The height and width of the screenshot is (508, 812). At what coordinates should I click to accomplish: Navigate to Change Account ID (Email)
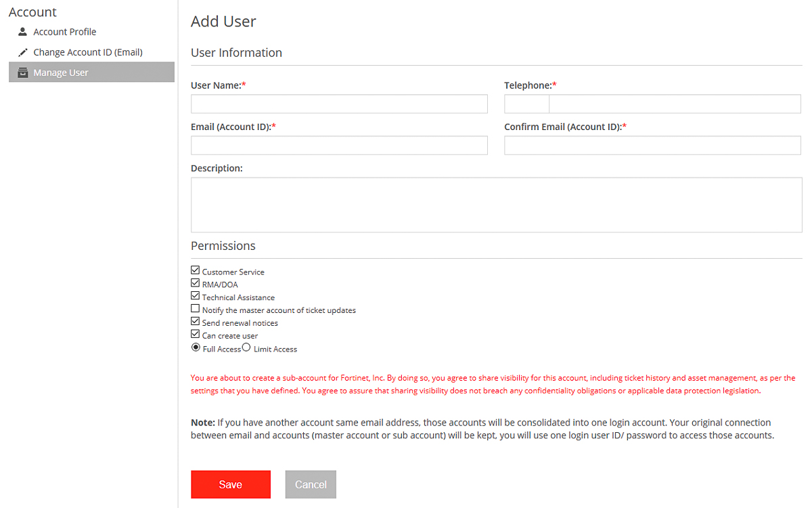[87, 51]
